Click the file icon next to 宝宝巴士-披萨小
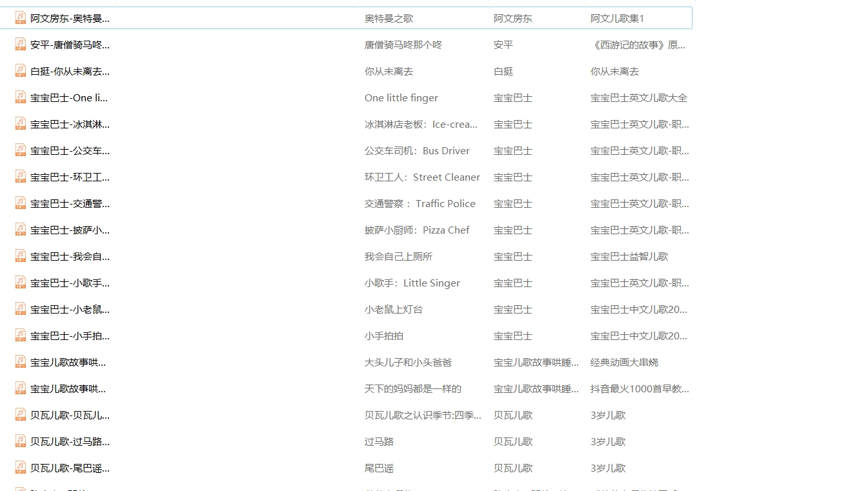 pyautogui.click(x=21, y=230)
